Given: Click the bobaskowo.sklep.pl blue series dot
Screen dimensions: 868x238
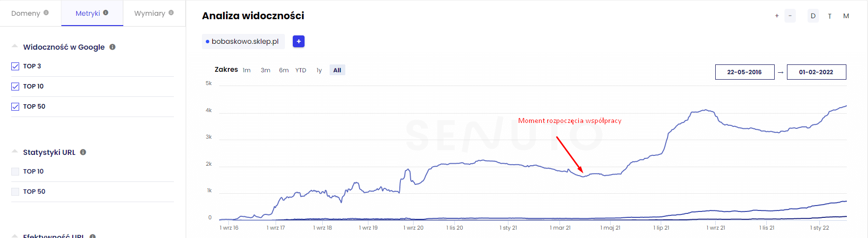Looking at the screenshot, I should click(207, 42).
